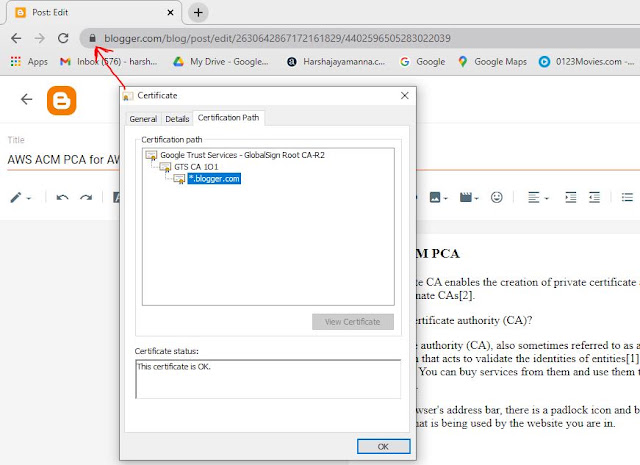Screen dimensions: 640x465
Task: Decrease indent in editor toolbar
Action: (x=594, y=198)
